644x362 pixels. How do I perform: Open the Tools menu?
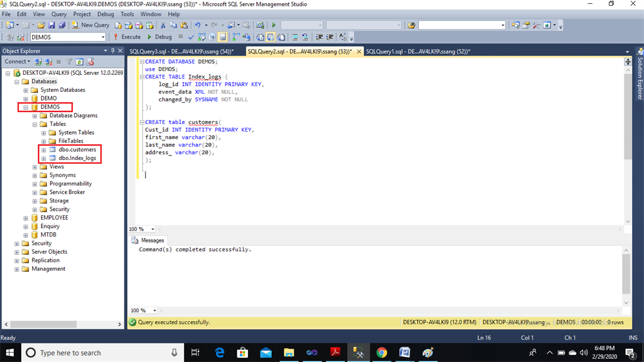(x=127, y=14)
